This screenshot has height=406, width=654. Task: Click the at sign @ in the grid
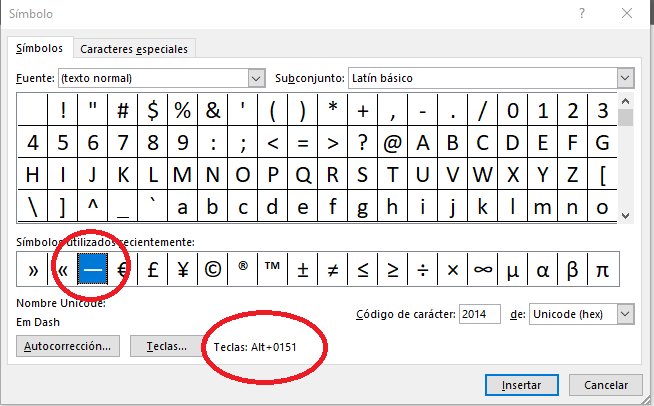pyautogui.click(x=393, y=142)
